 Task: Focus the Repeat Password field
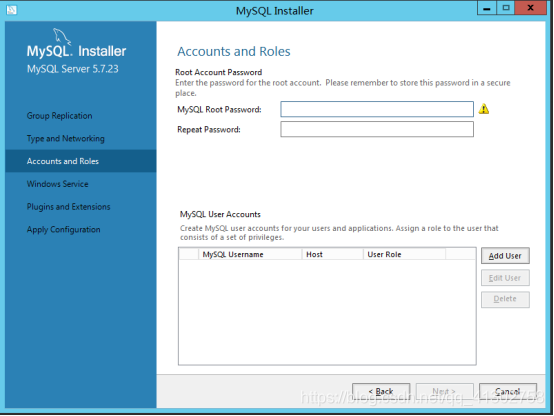pos(377,129)
